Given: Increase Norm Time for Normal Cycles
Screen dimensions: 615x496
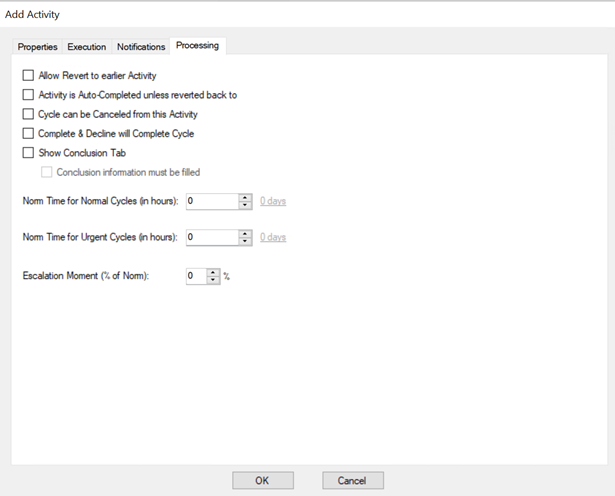Looking at the screenshot, I should [x=245, y=197].
